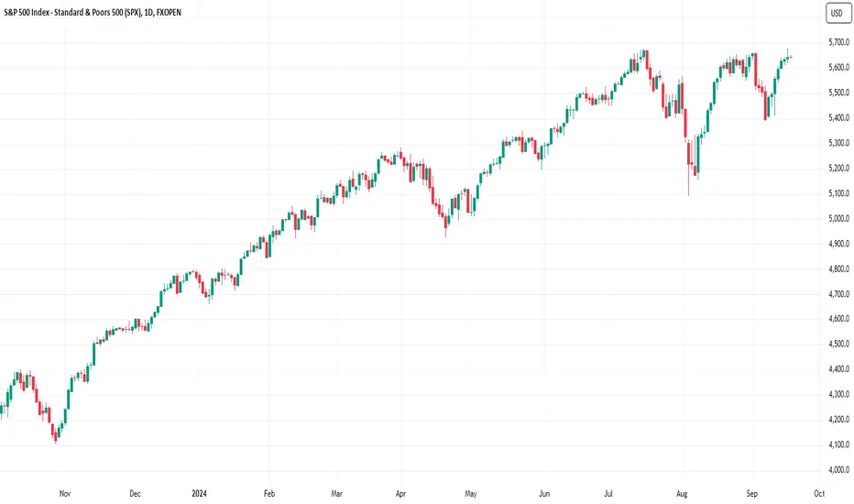Screen dimensions: 854x504
Task: Click the 4,000.0 price scale label
Action: coord(838,470)
